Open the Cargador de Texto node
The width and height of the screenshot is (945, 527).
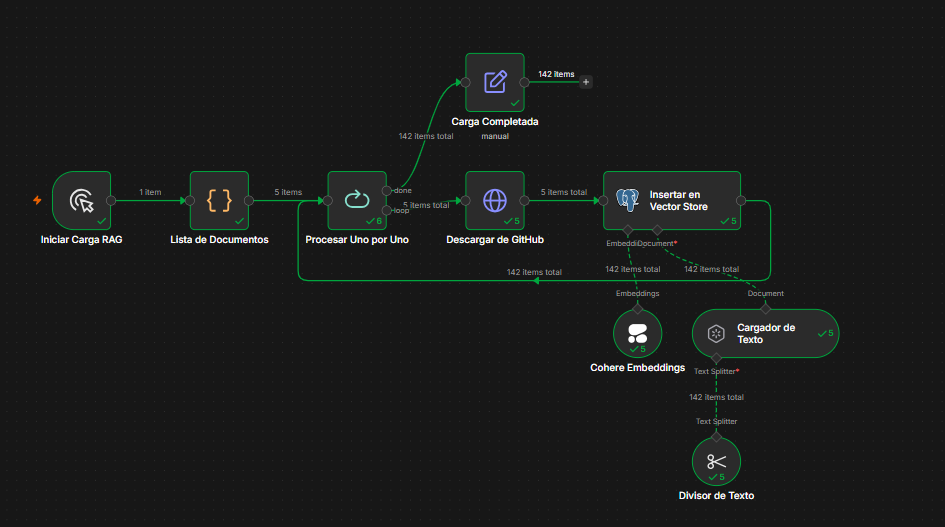coord(765,333)
